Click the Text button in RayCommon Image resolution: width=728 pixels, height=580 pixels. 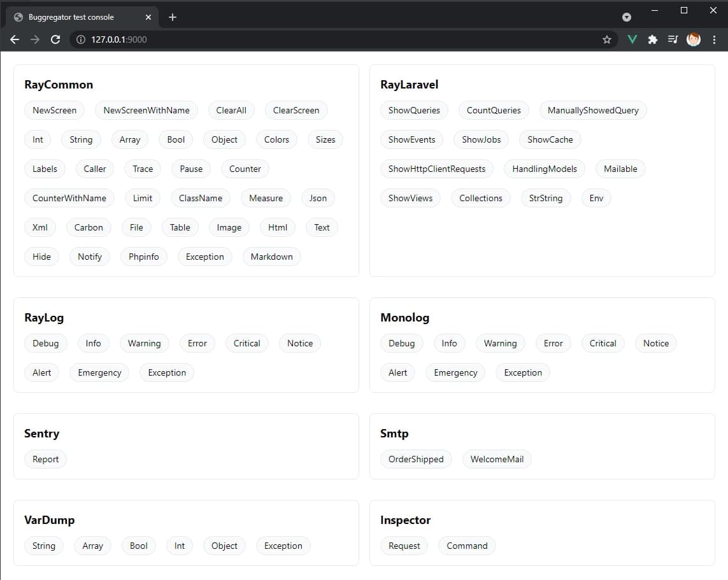(x=322, y=227)
